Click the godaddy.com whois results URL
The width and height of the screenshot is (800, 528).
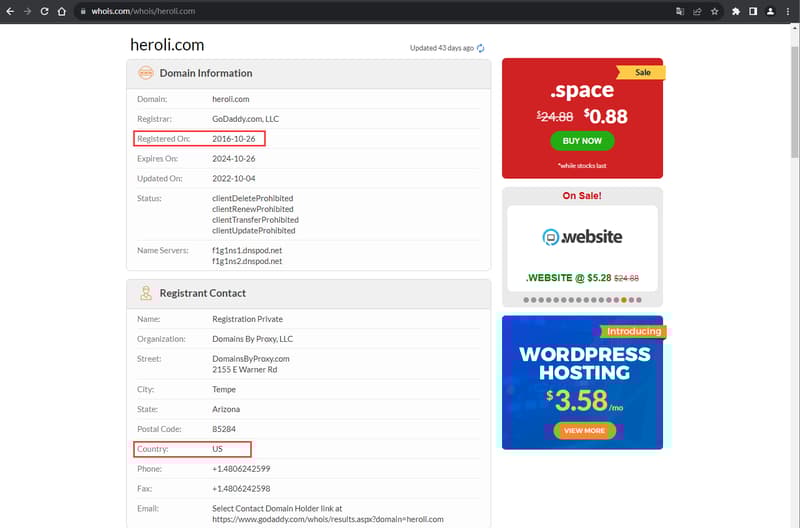point(328,519)
